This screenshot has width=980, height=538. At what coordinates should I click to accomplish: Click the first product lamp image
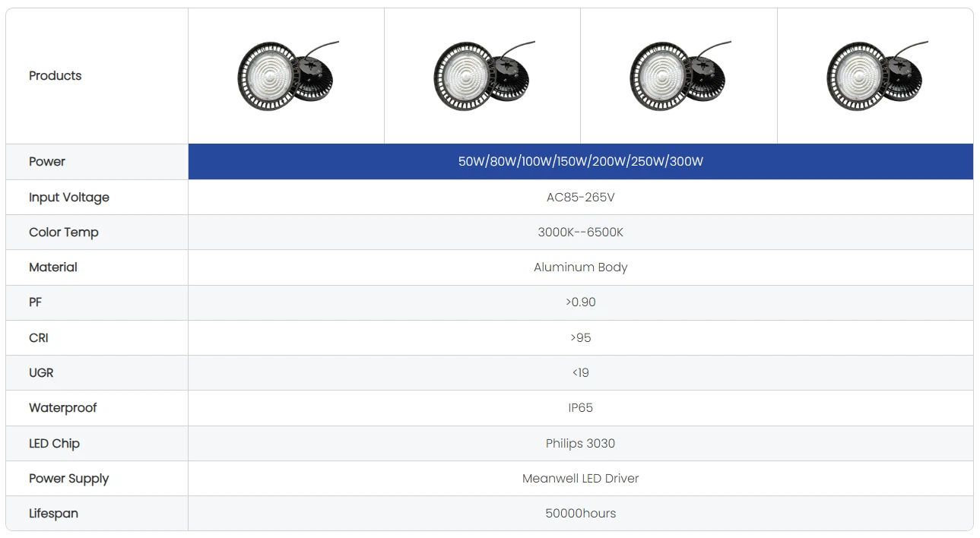287,76
